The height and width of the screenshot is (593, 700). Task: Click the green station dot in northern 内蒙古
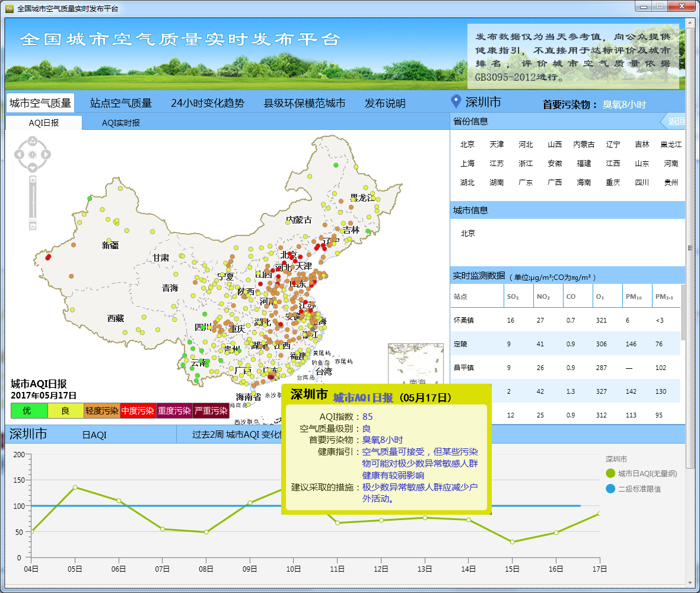coord(336,165)
